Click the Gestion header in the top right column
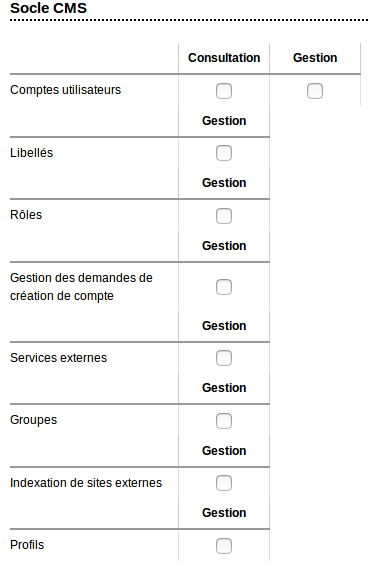 pyautogui.click(x=315, y=58)
